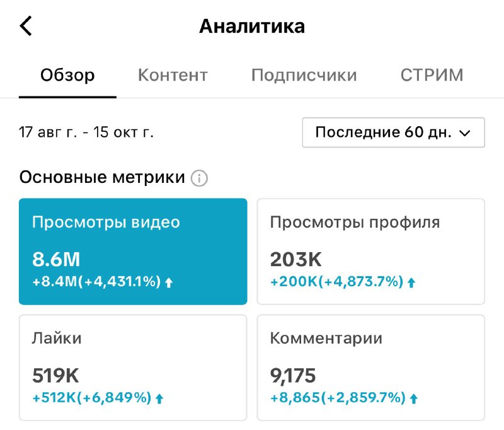Select the Просмотры видео metric card
Viewport: 504px width, 430px height.
click(133, 252)
